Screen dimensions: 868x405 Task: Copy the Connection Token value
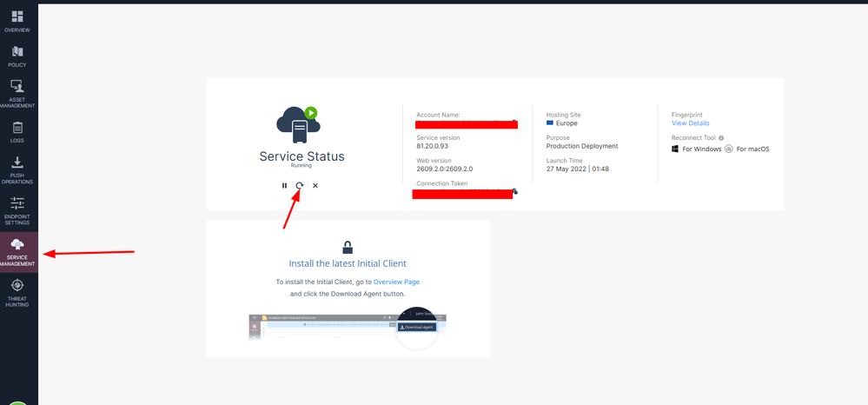point(515,191)
